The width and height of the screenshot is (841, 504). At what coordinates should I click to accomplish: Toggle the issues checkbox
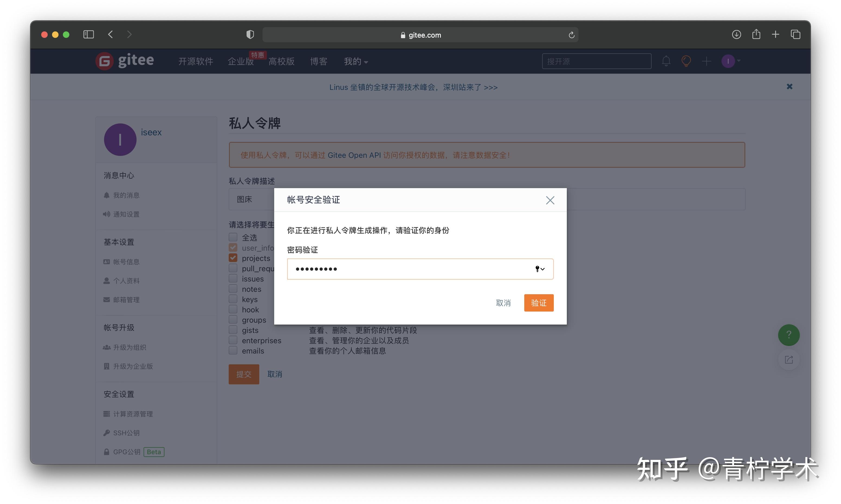click(233, 278)
